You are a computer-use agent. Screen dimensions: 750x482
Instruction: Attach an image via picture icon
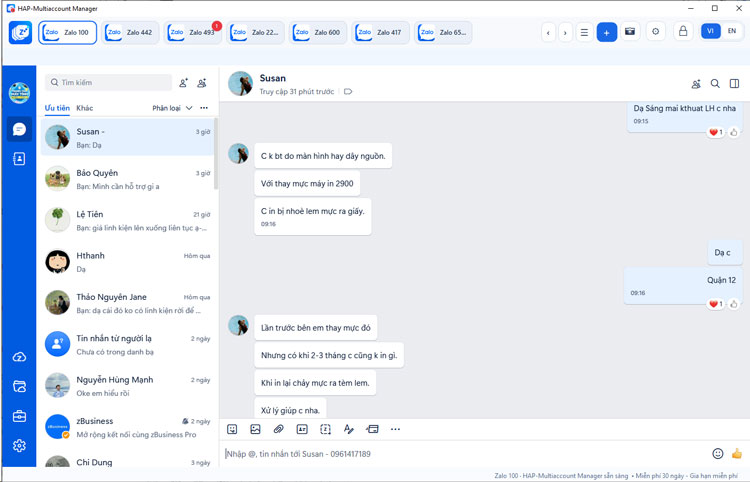[x=255, y=429]
